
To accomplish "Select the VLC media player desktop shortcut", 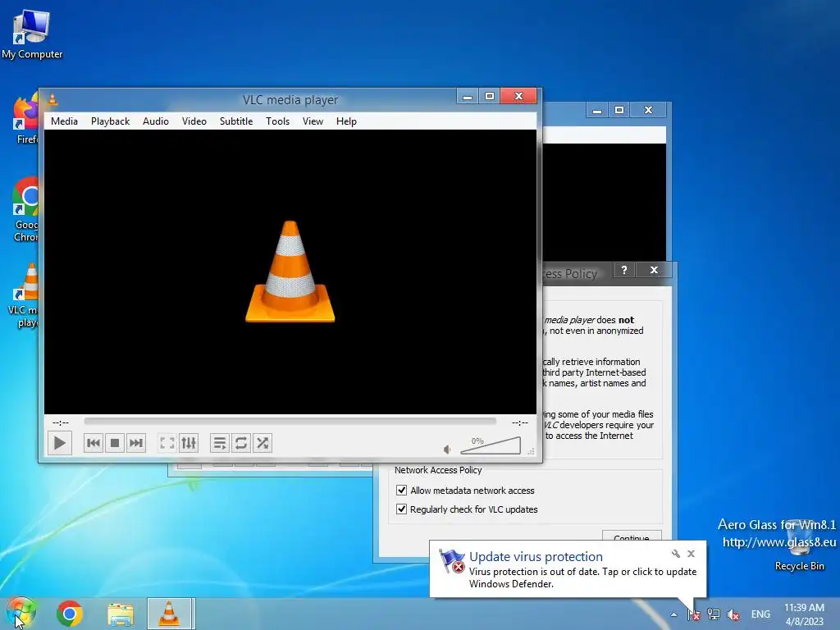I will (x=24, y=295).
